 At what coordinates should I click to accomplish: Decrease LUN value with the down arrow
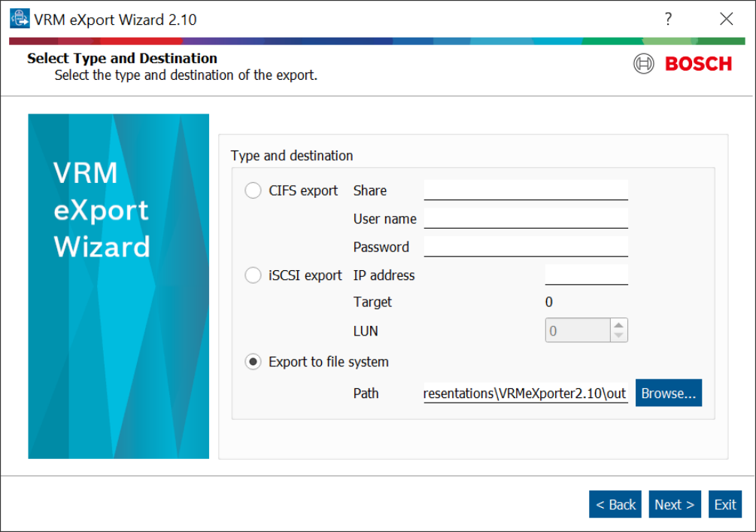coord(618,336)
